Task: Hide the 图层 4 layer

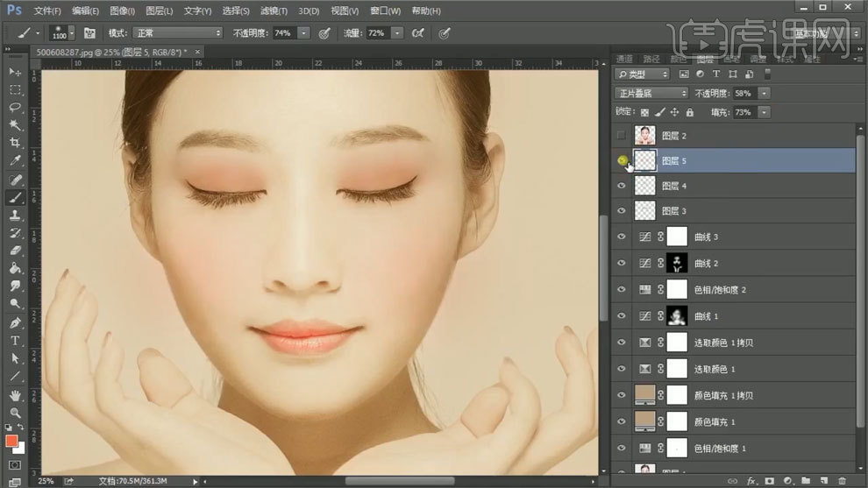Action: point(622,186)
